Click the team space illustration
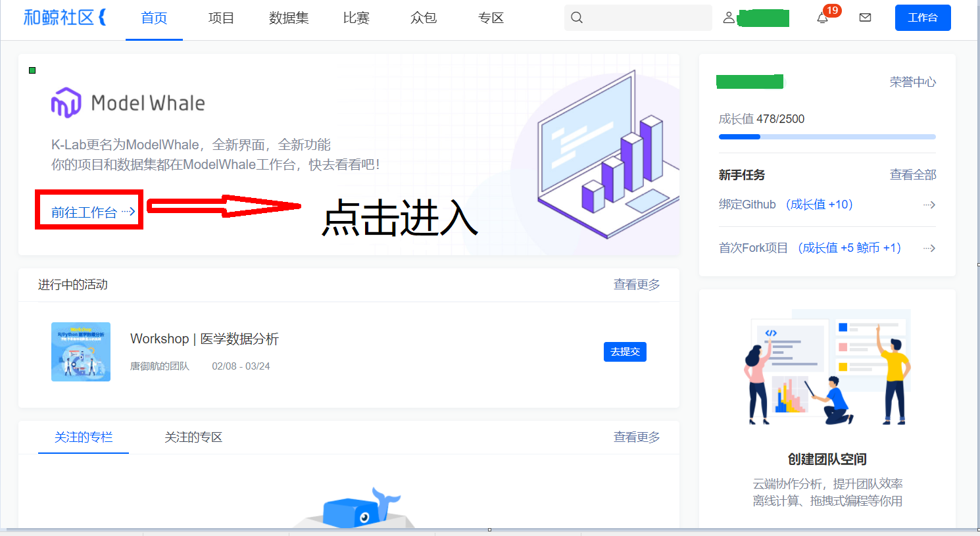The image size is (980, 536). [827, 368]
